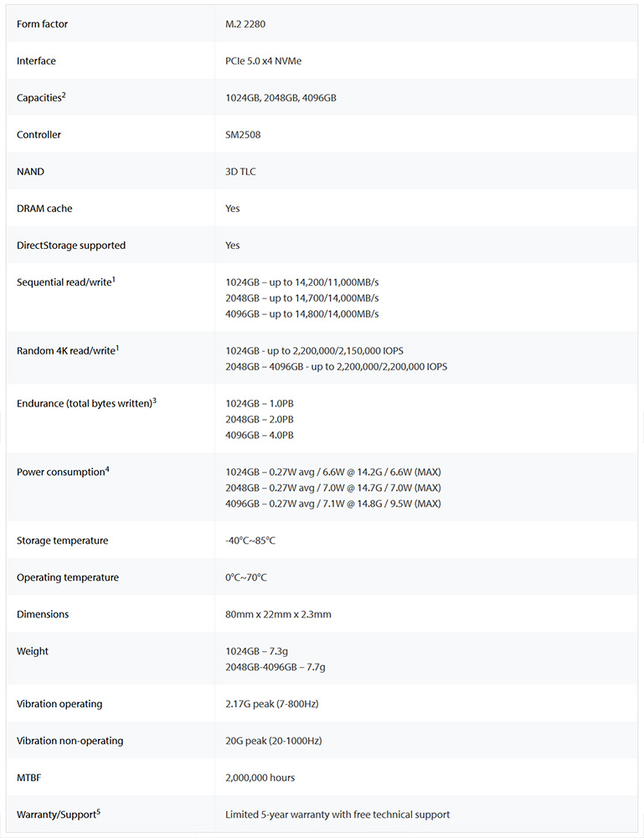This screenshot has height=838, width=644.
Task: Click the 2,000,000 hours MTBF value
Action: (x=260, y=778)
